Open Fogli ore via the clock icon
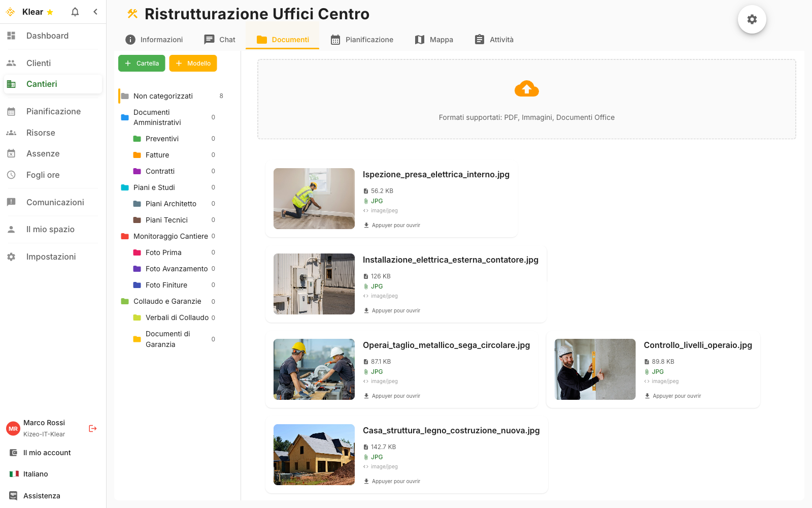812x508 pixels. (x=11, y=175)
